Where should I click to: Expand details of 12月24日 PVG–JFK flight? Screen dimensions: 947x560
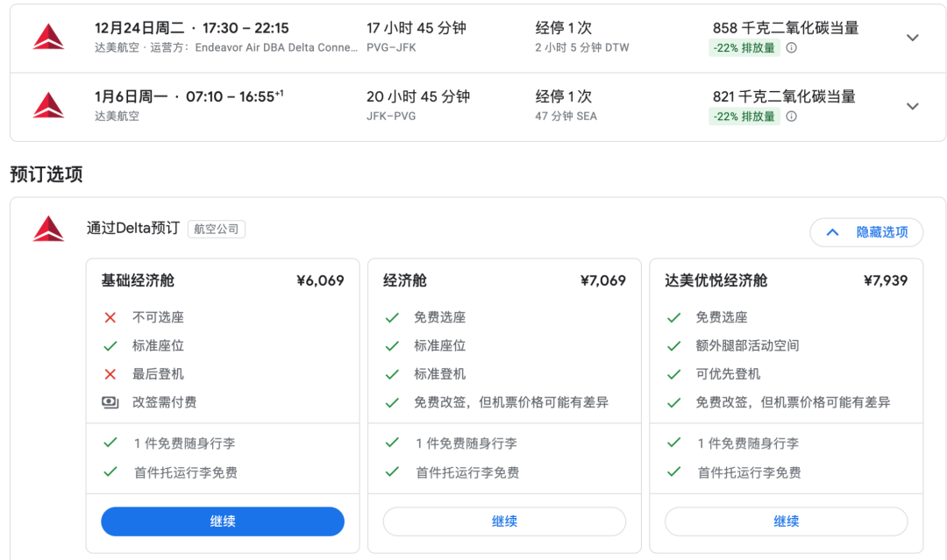pyautogui.click(x=913, y=38)
